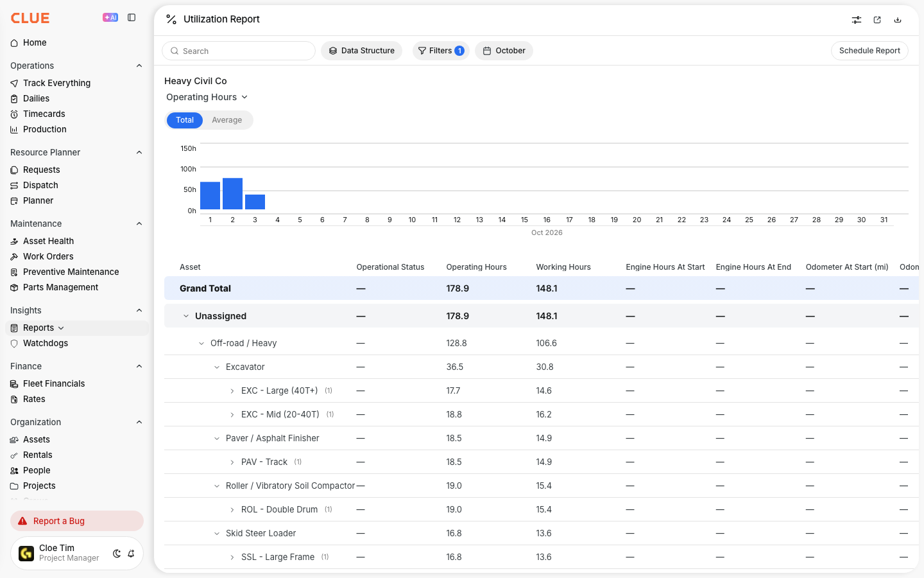Viewport: 924px width, 578px height.
Task: Switch chart to Total view
Action: (185, 120)
